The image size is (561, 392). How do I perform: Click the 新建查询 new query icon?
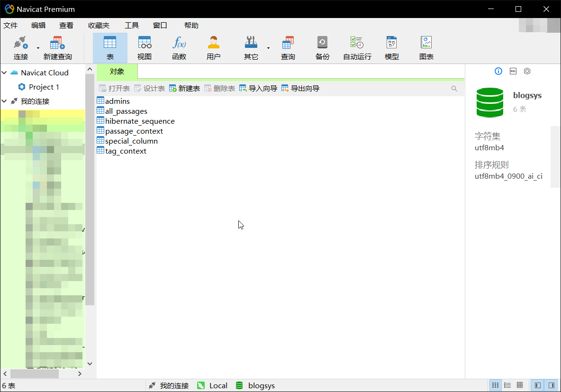58,47
